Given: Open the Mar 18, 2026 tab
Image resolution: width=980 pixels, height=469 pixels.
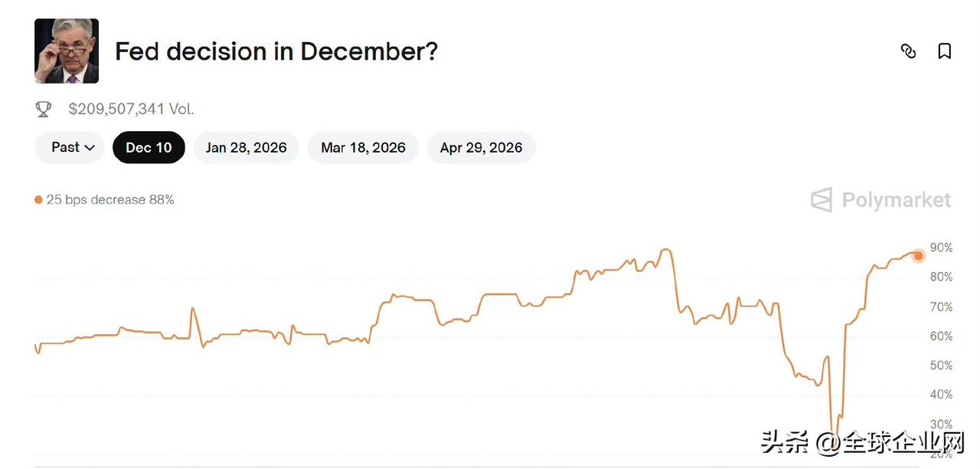Looking at the screenshot, I should (363, 147).
